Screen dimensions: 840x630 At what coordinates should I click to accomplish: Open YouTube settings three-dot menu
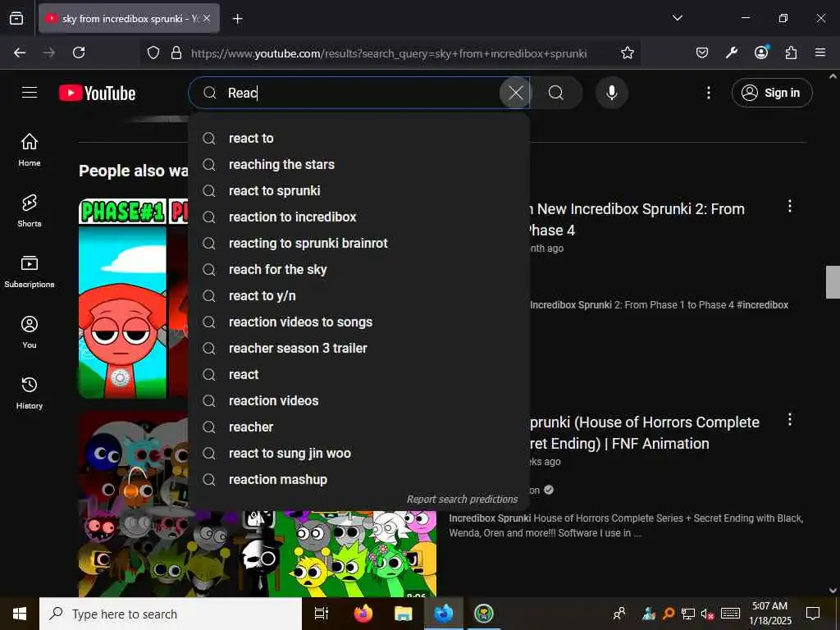708,93
